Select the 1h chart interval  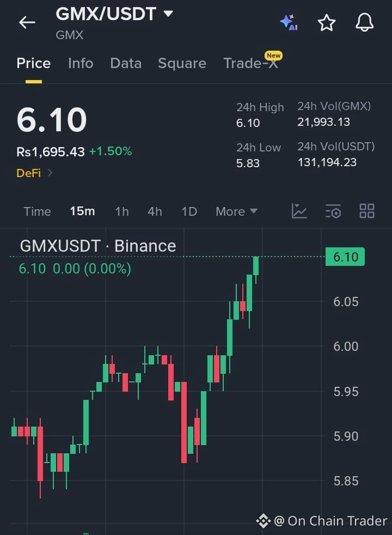point(122,211)
